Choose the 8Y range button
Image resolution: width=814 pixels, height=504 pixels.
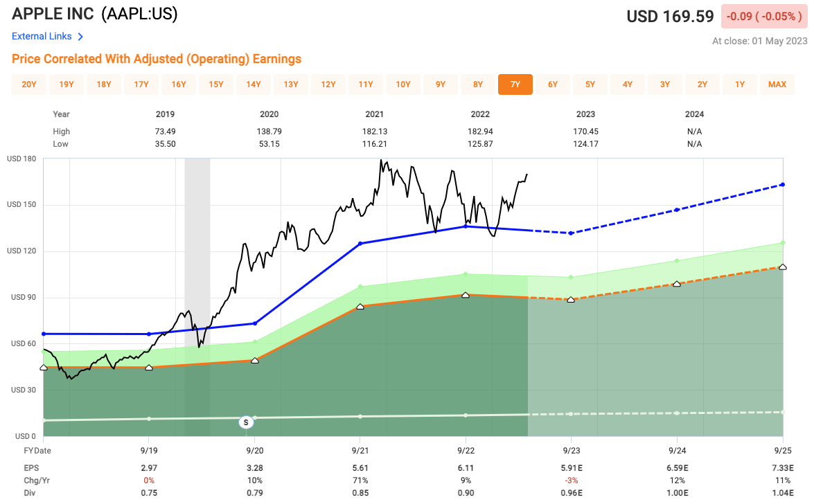click(477, 84)
